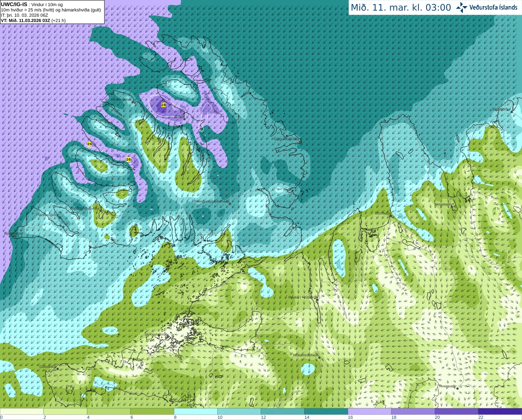This screenshot has height=420, width=522.
Task: Click the legend value '12'
Action: (x=263, y=417)
